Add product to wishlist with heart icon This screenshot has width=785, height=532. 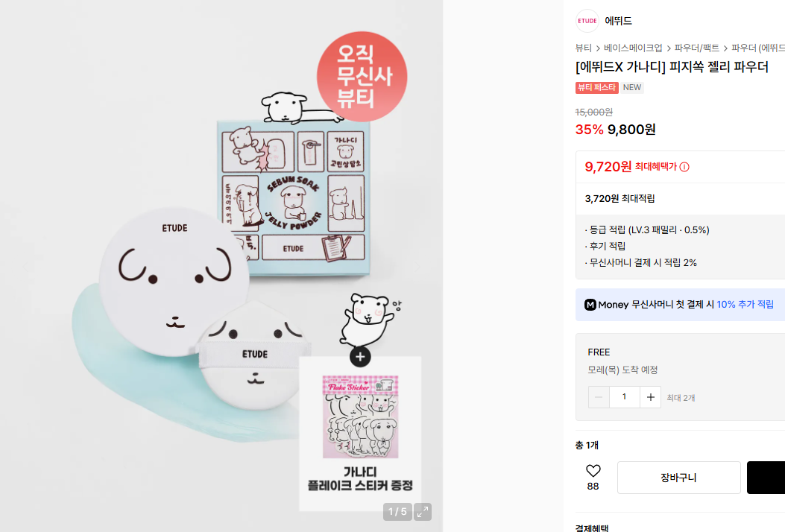coord(593,471)
